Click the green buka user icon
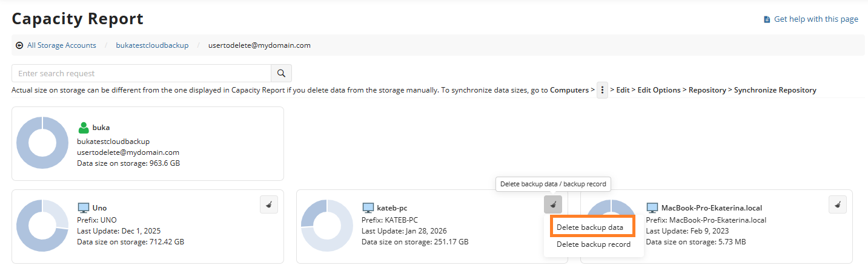This screenshot has height=271, width=868. pos(84,128)
